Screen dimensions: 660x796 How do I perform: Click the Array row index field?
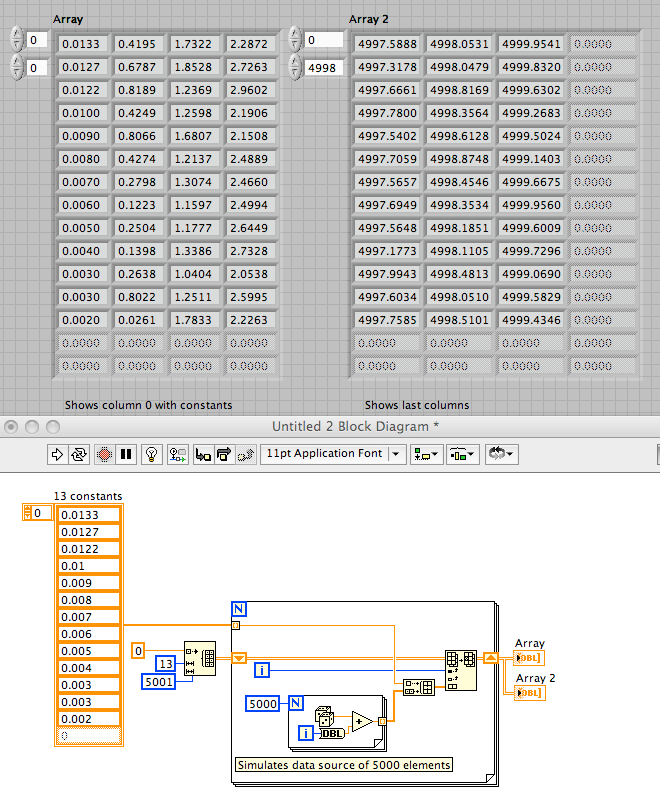tap(37, 40)
